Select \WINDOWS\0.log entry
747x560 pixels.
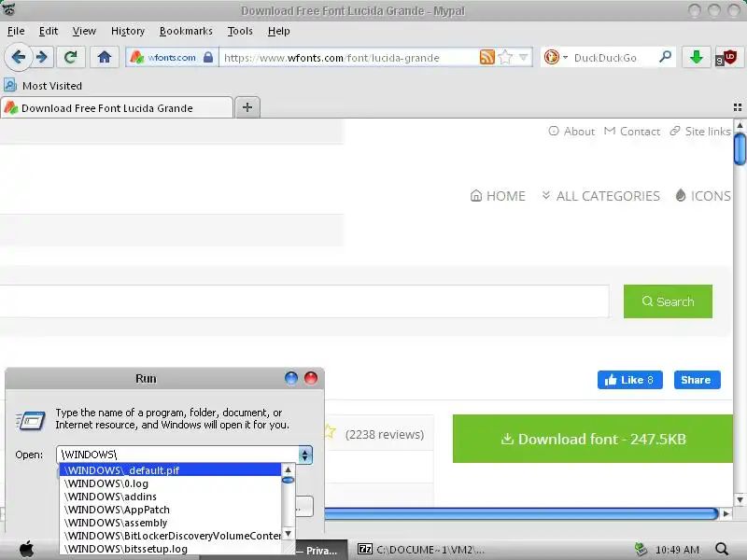[171, 483]
